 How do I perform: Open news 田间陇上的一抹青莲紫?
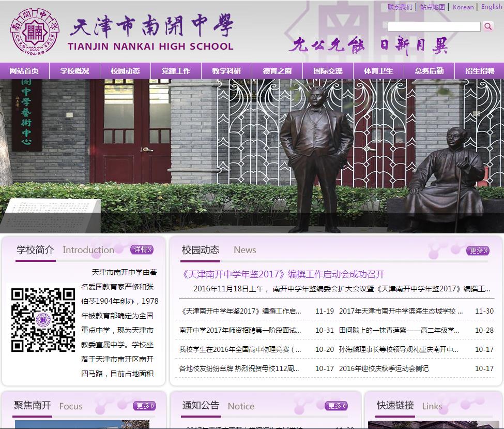[x=399, y=330]
